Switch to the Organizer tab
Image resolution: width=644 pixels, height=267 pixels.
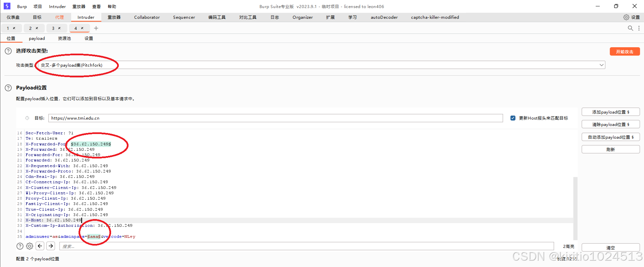pyautogui.click(x=303, y=17)
